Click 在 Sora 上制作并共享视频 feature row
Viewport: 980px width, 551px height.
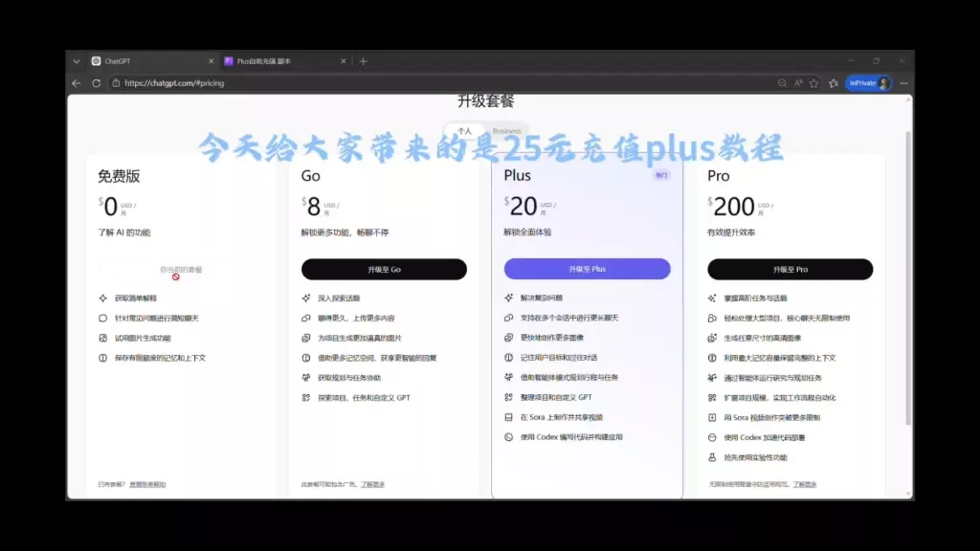[553, 417]
